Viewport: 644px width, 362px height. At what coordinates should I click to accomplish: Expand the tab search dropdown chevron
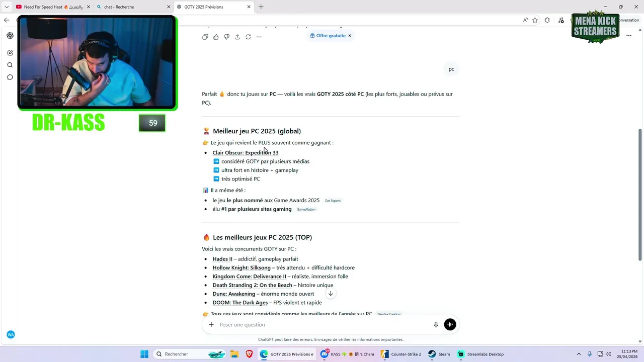coord(7,7)
